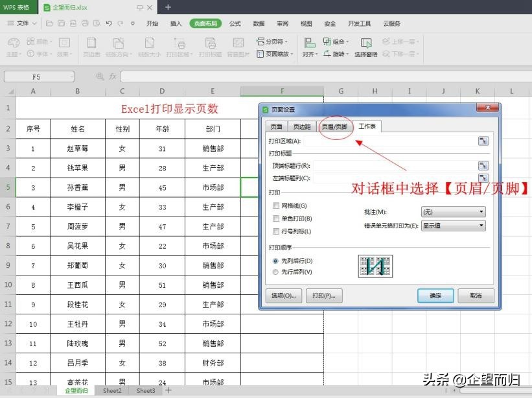Image resolution: width=532 pixels, height=398 pixels.
Task: Click the print preview quick toolbar icon
Action: (x=97, y=23)
